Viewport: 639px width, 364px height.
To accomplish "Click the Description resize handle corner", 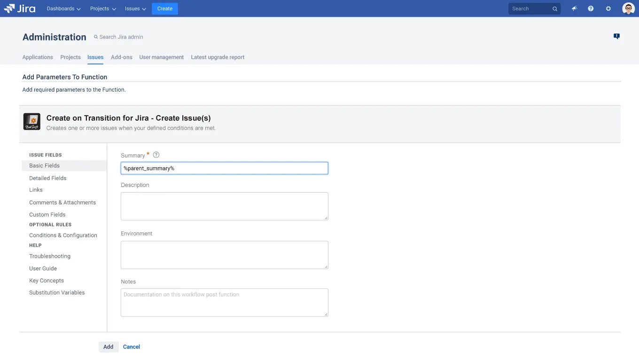I will pos(326,217).
